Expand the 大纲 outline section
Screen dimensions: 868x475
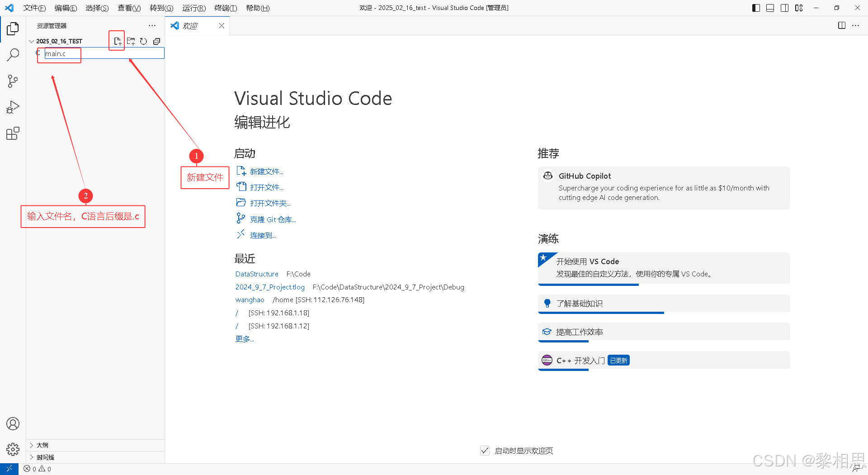(x=96, y=445)
